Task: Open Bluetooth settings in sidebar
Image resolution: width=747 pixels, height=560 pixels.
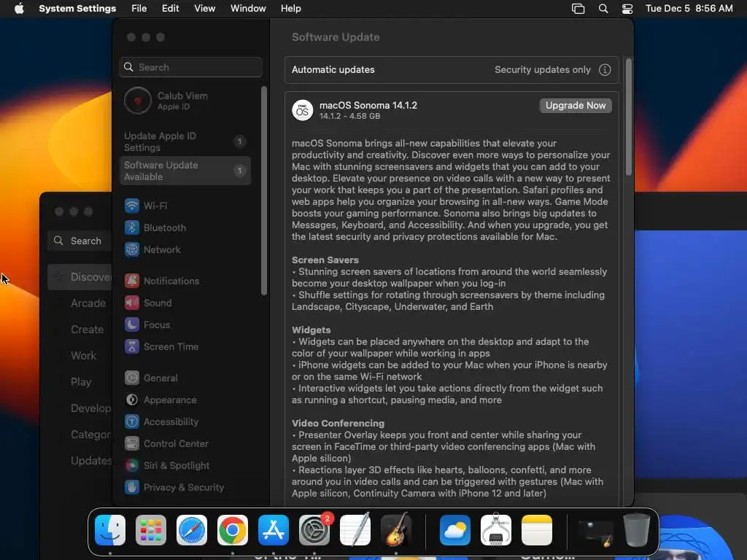Action: (x=155, y=227)
